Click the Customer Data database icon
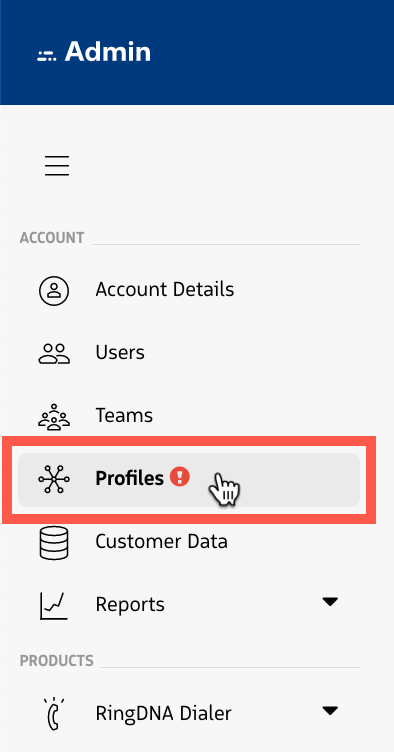This screenshot has height=752, width=394. (54, 542)
